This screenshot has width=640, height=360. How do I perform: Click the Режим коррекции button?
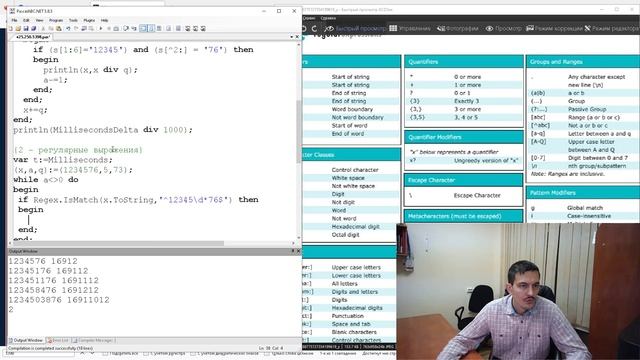(x=554, y=29)
